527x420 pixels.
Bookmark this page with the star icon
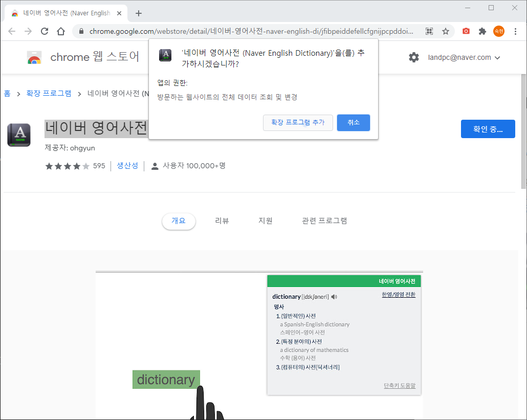(x=446, y=31)
